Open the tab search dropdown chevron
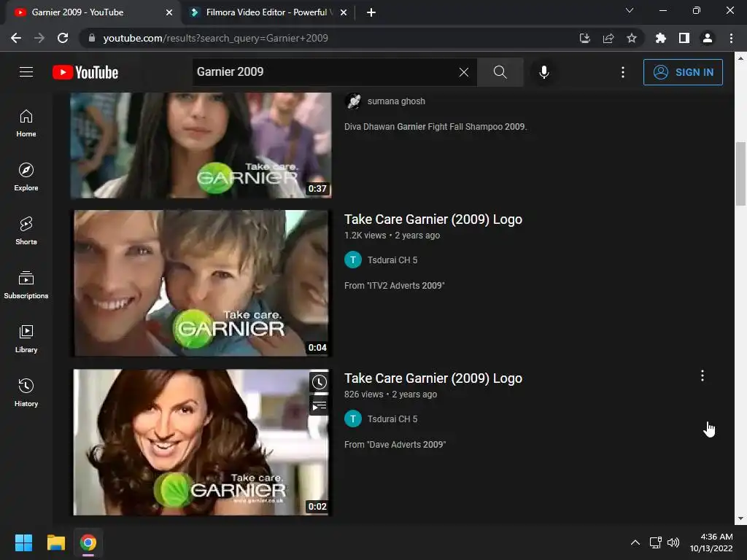Image resolution: width=747 pixels, height=560 pixels. point(630,10)
